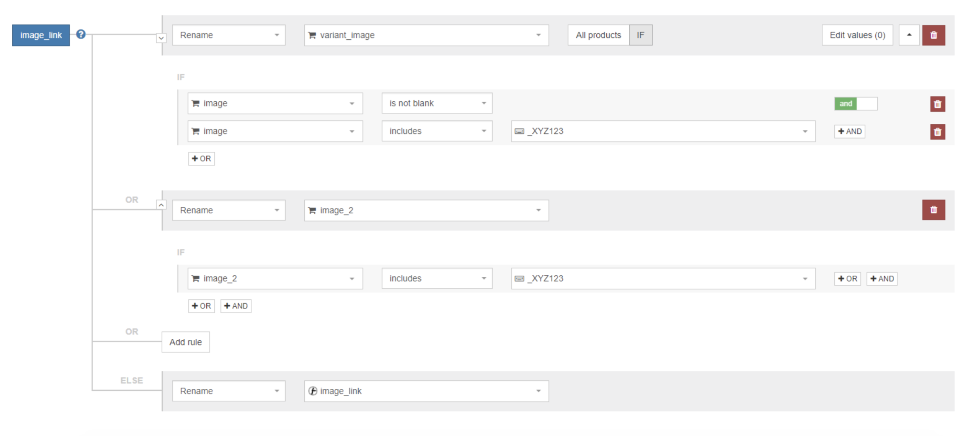Open the 'is not blank' operator dropdown
The width and height of the screenshot is (980, 436).
pos(437,103)
